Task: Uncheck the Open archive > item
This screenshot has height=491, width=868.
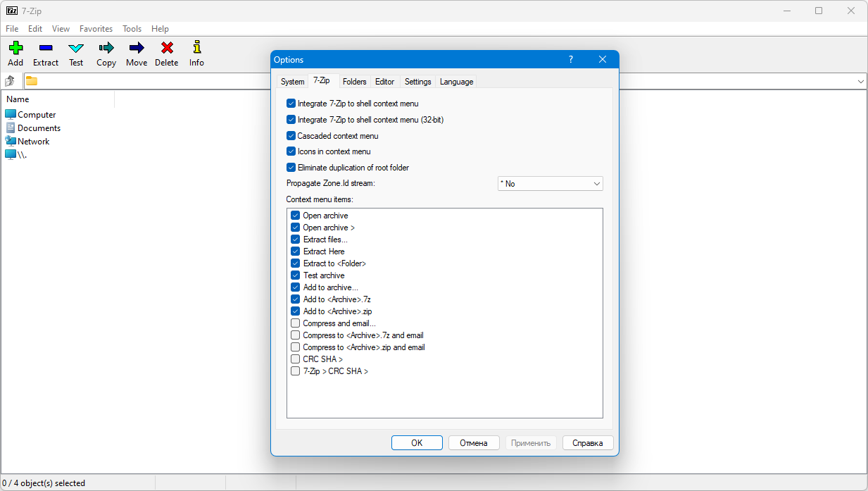Action: coord(296,228)
